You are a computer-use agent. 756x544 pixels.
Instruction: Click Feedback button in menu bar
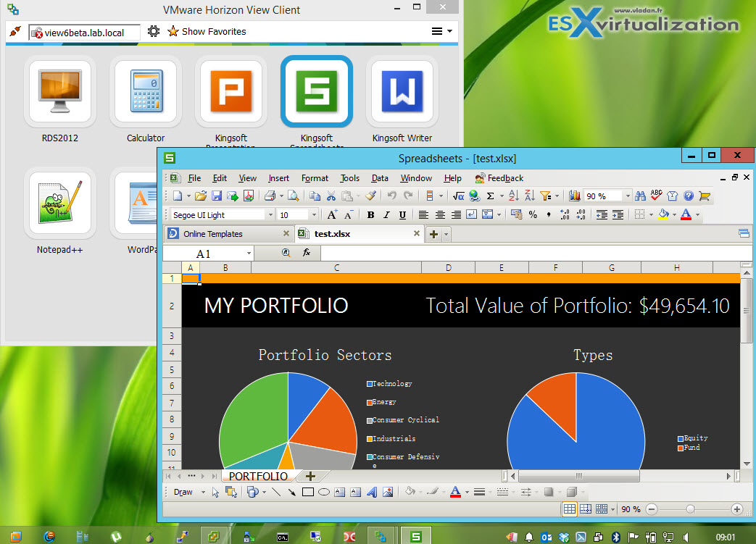(x=499, y=177)
